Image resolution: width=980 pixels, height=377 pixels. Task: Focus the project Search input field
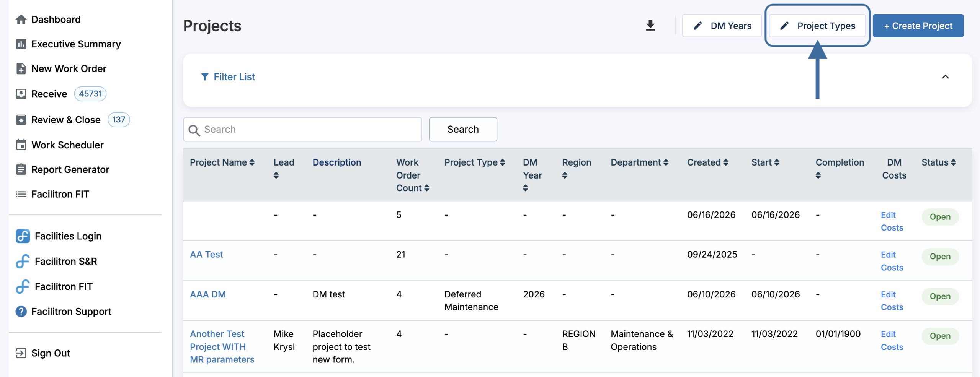point(302,129)
